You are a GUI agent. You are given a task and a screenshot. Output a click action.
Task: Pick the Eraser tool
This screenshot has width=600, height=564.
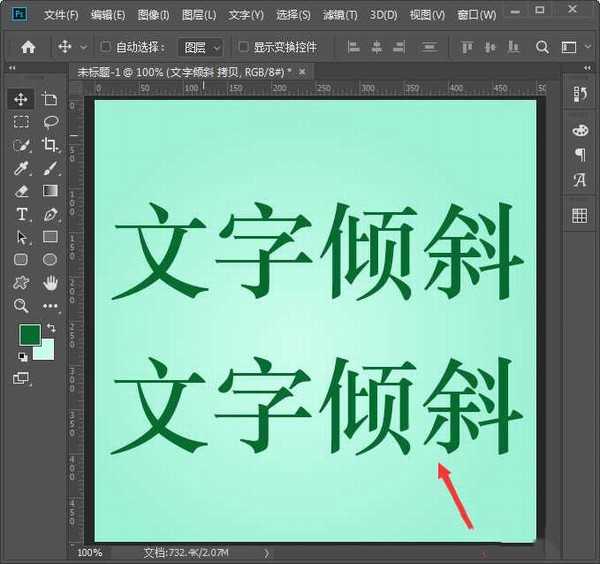[x=21, y=191]
